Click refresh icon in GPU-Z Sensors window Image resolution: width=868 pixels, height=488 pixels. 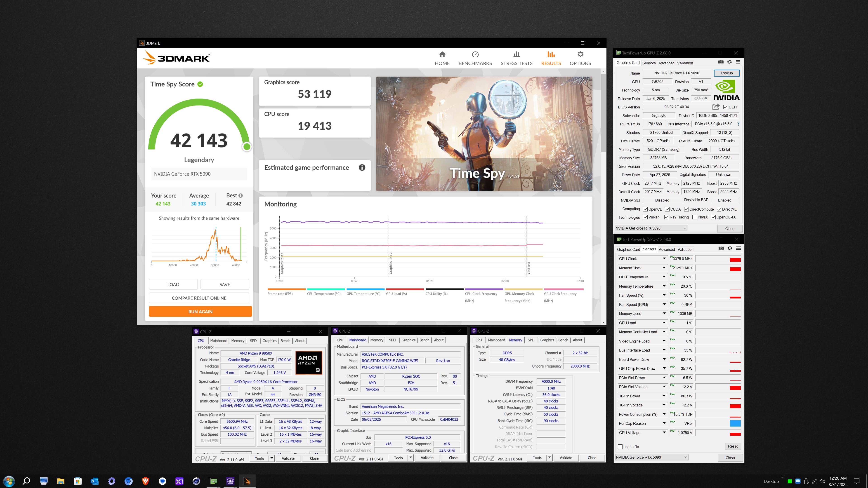[x=730, y=248]
